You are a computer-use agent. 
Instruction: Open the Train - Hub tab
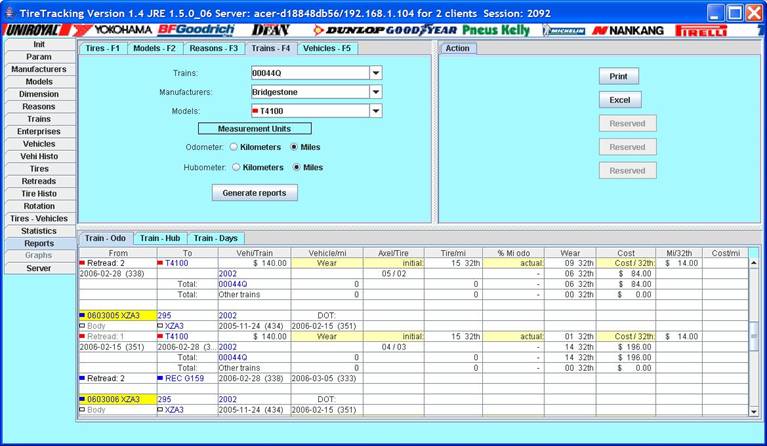click(x=160, y=238)
